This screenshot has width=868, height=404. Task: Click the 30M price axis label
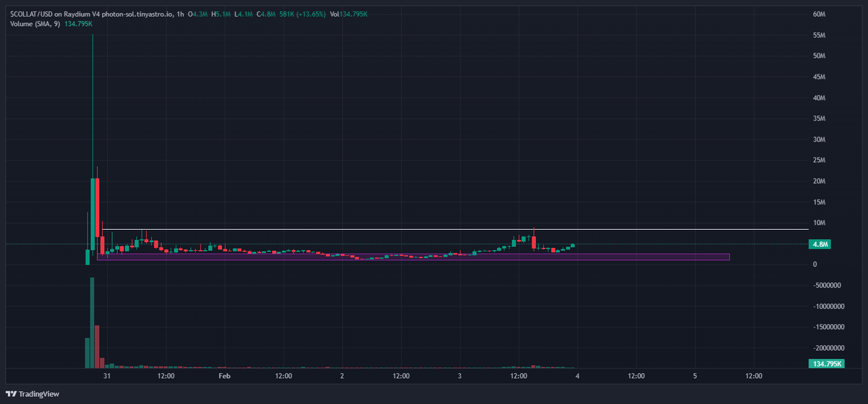click(820, 139)
